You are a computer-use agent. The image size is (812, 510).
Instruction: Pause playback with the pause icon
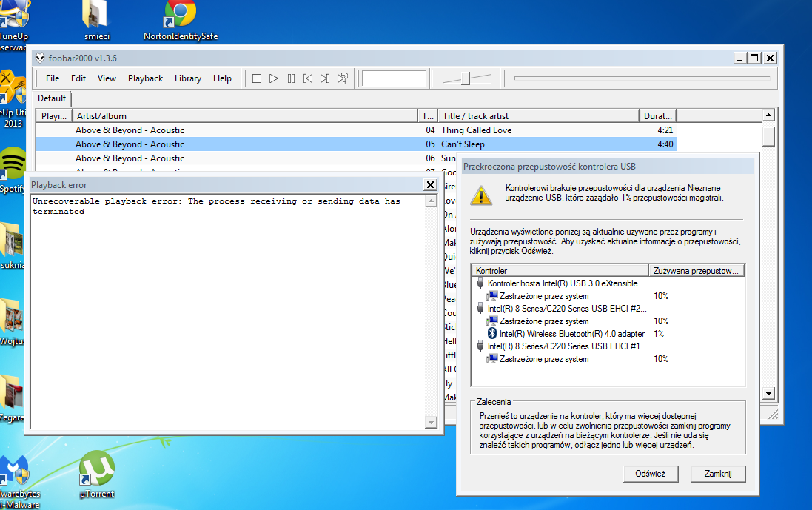point(291,78)
